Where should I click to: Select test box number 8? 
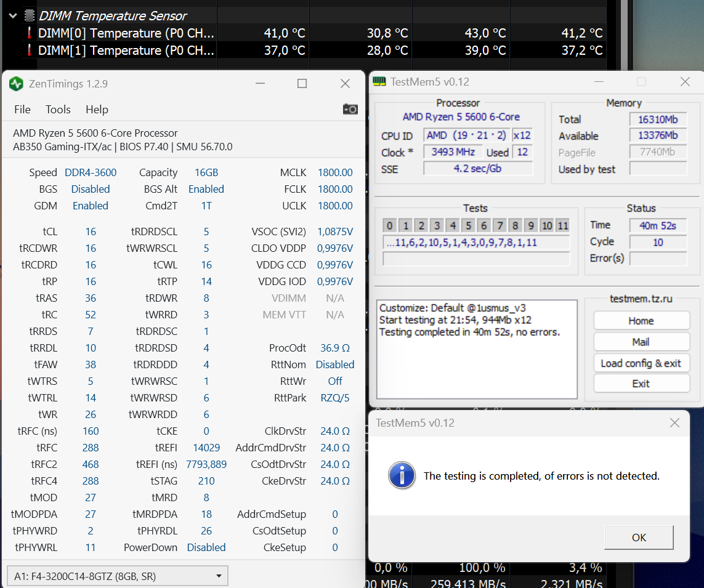(x=516, y=225)
